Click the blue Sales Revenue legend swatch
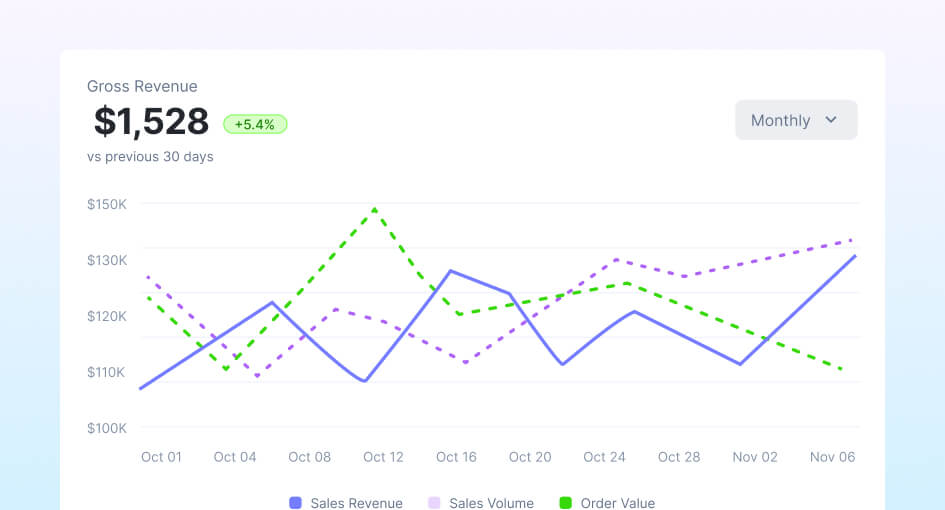This screenshot has width=945, height=510. [x=296, y=503]
